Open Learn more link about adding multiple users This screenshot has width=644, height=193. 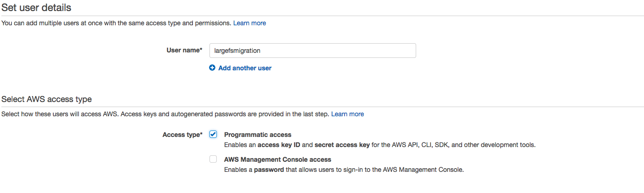pos(249,23)
